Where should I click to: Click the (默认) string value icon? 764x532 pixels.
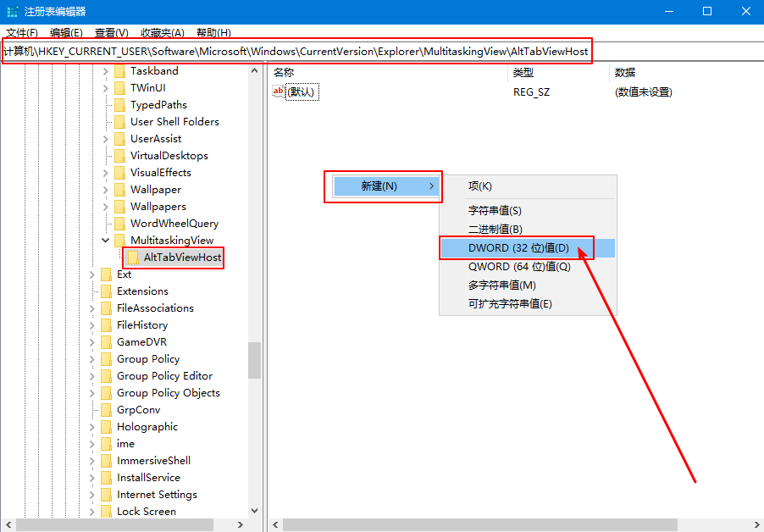tap(279, 91)
